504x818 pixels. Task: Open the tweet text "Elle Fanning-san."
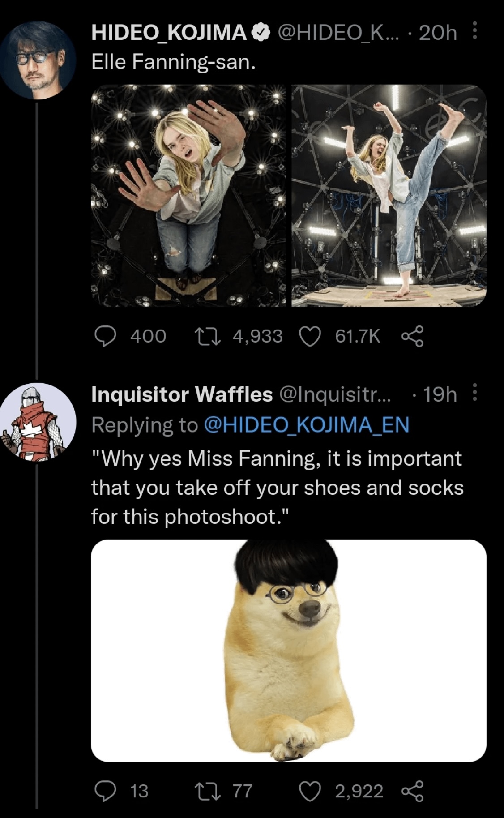point(174,62)
